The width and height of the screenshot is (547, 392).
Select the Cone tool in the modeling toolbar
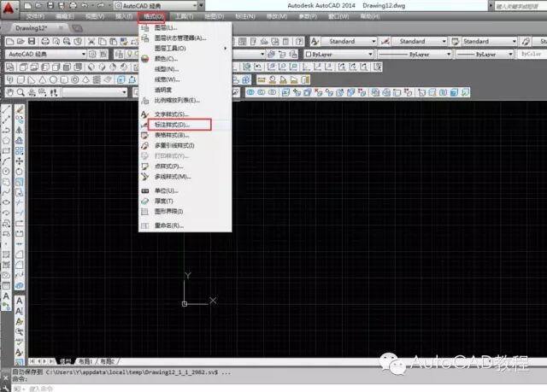[x=43, y=80]
